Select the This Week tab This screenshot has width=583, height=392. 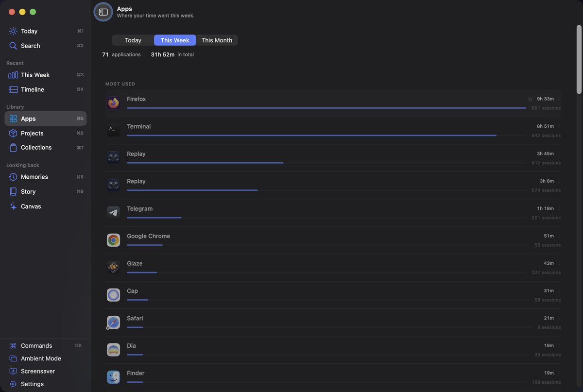click(175, 40)
